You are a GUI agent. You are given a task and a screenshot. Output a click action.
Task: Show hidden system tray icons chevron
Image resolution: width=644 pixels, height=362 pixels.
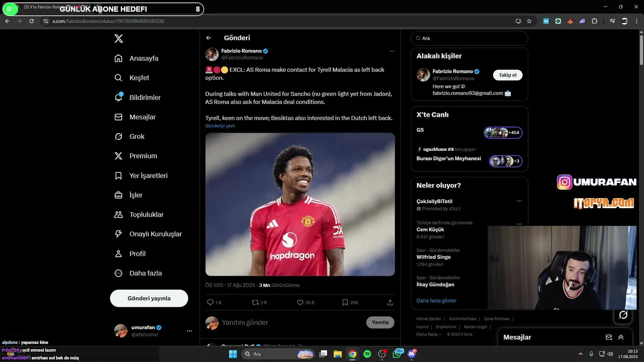[x=580, y=354]
